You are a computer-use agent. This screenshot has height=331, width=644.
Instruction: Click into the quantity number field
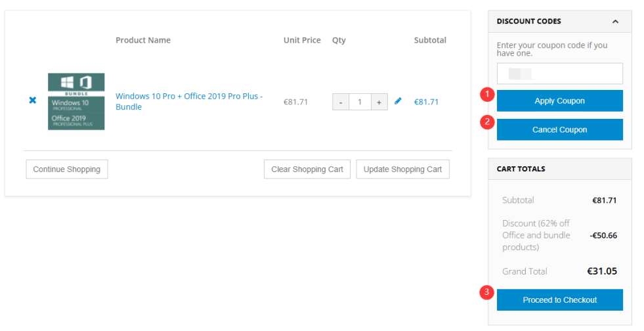360,102
